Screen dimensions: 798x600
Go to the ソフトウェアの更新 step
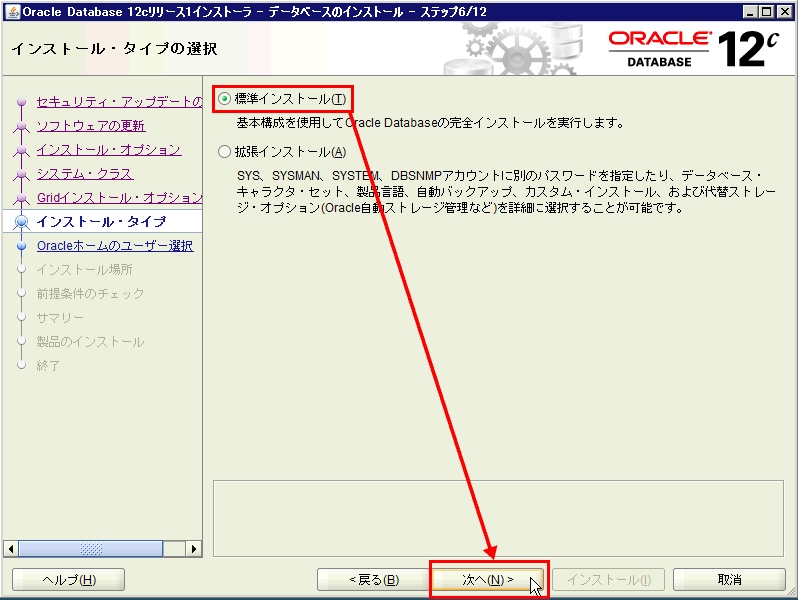[x=91, y=126]
